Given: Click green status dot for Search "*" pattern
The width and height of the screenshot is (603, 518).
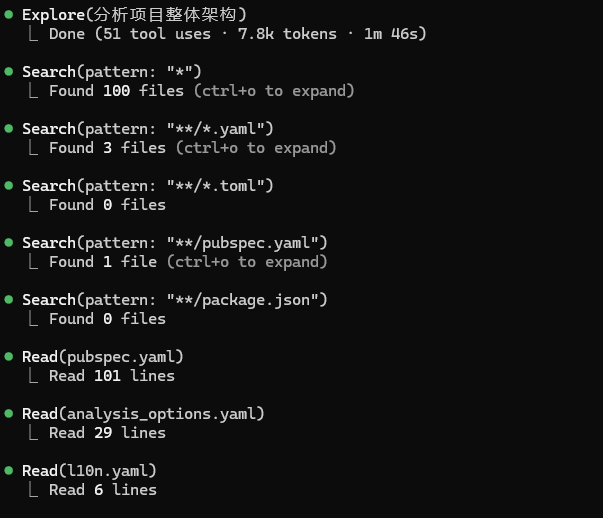Looking at the screenshot, I should click(x=9, y=72).
